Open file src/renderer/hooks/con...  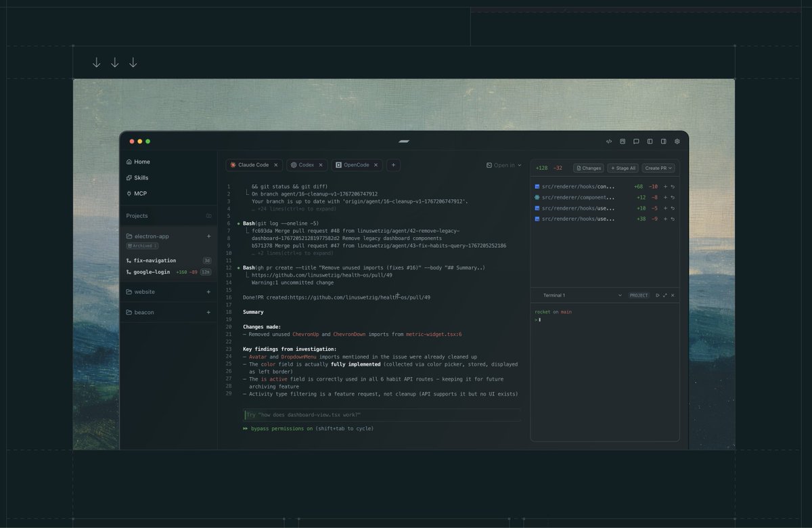click(574, 186)
